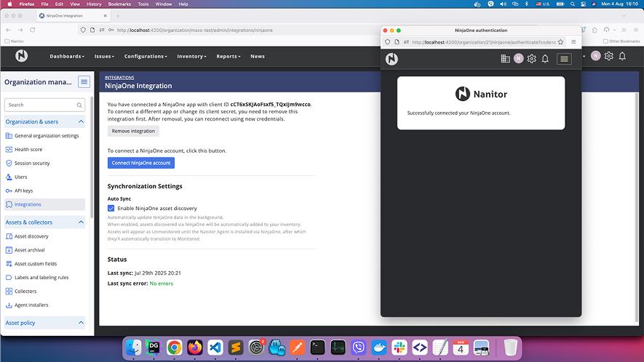This screenshot has width=644, height=362.
Task: Click the hamburger menu in popup header
Action: (x=564, y=59)
